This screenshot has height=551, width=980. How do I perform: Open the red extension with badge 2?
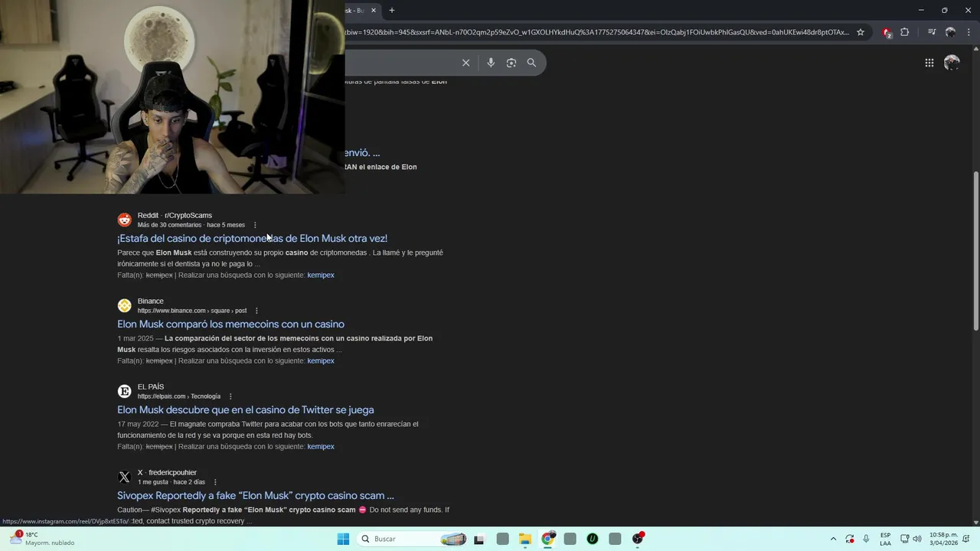[887, 32]
